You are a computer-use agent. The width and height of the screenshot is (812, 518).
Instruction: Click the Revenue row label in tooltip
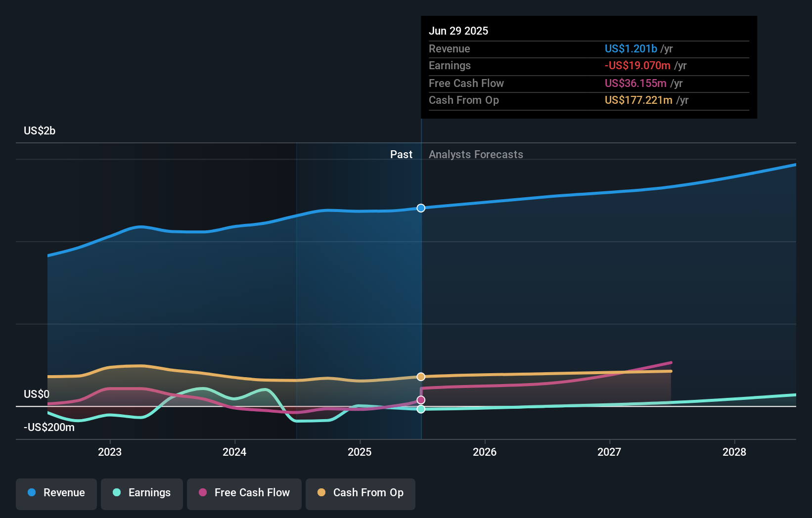coord(450,48)
